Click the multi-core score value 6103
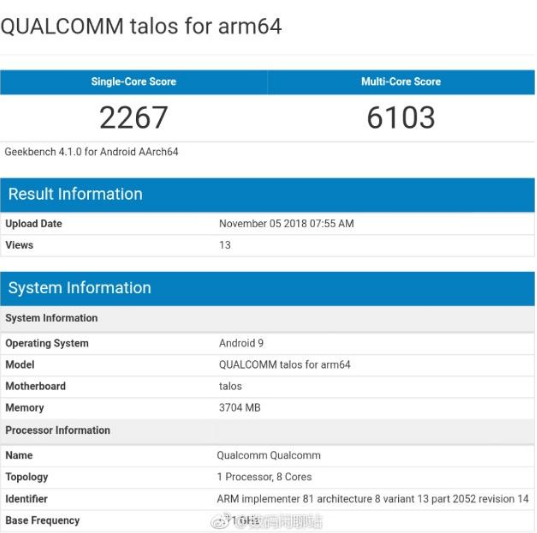The width and height of the screenshot is (537, 533). 401,117
